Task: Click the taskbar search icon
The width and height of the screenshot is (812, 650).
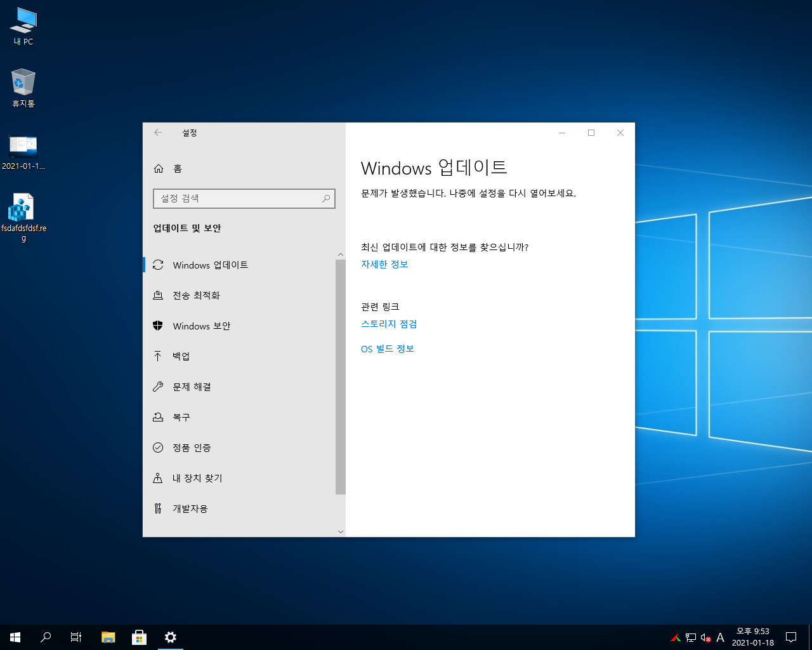Action: (46, 637)
